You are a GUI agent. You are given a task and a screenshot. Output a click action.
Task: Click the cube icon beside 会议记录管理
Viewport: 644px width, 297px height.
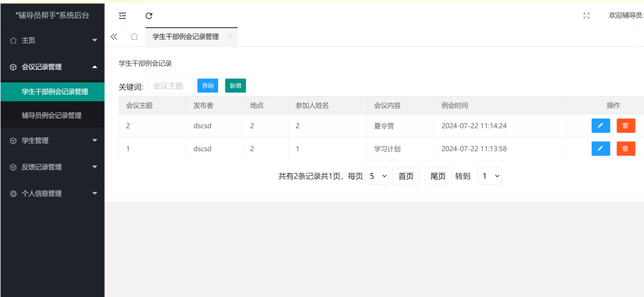(13, 67)
